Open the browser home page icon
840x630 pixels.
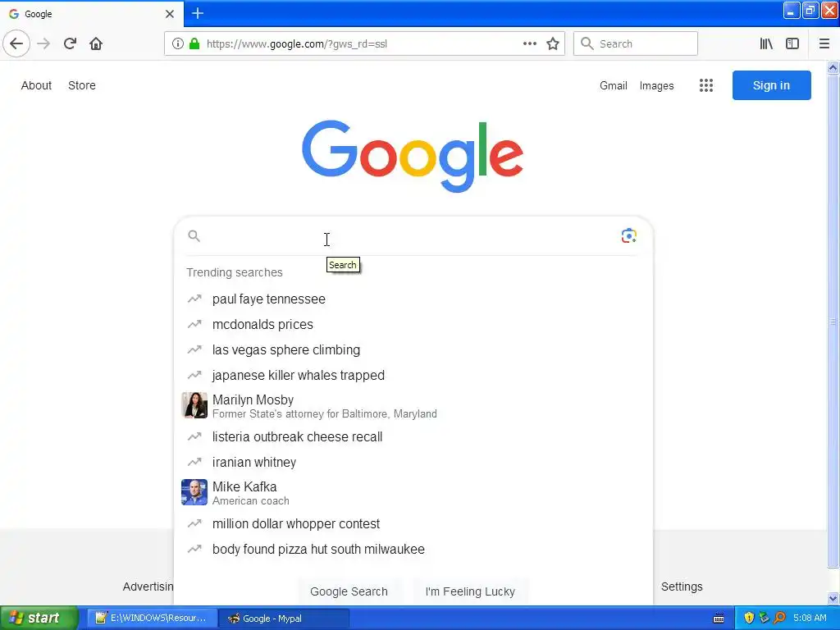[96, 43]
